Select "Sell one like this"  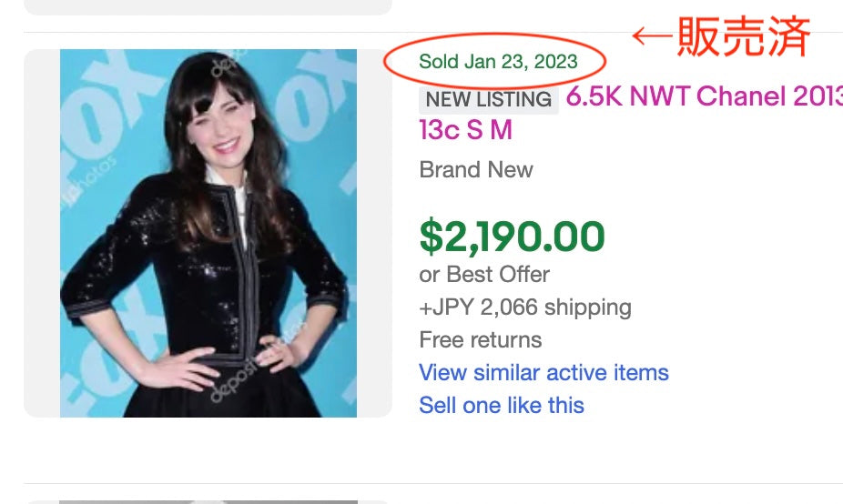[502, 406]
